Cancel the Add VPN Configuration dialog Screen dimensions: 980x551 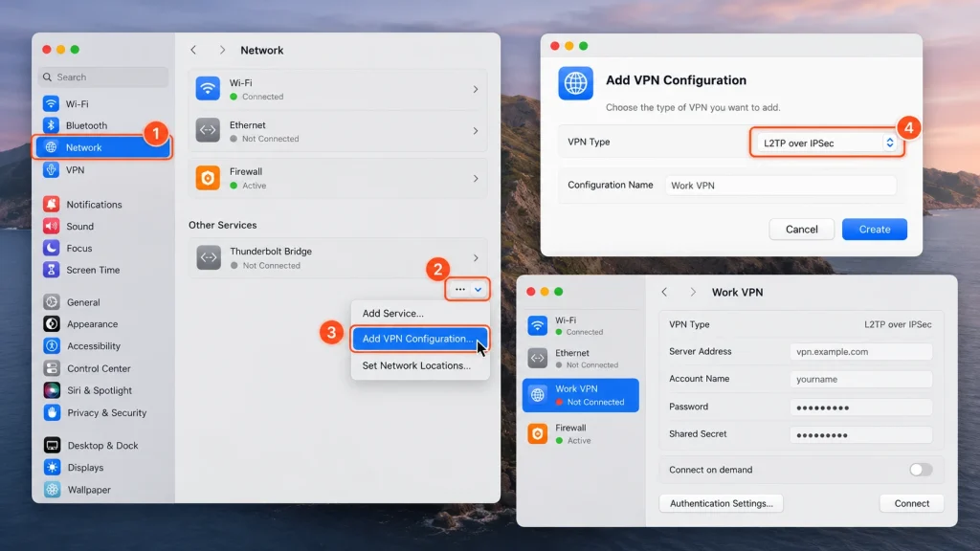tap(801, 230)
